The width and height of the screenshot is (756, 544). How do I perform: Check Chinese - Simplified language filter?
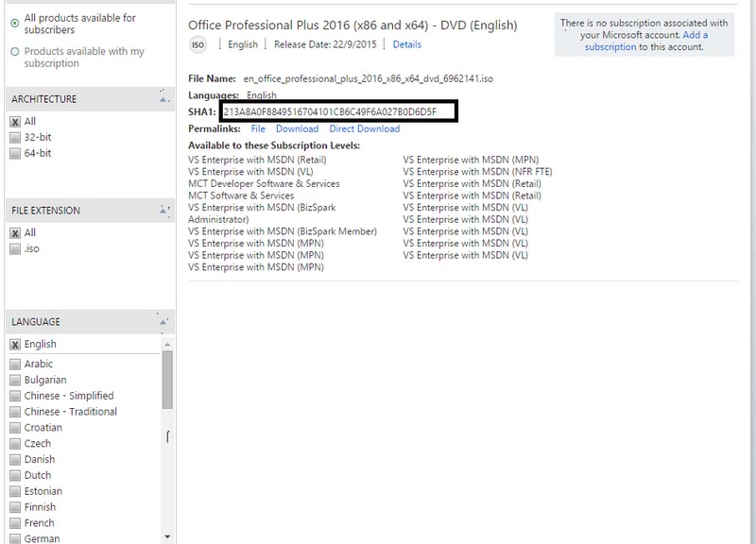pyautogui.click(x=15, y=396)
